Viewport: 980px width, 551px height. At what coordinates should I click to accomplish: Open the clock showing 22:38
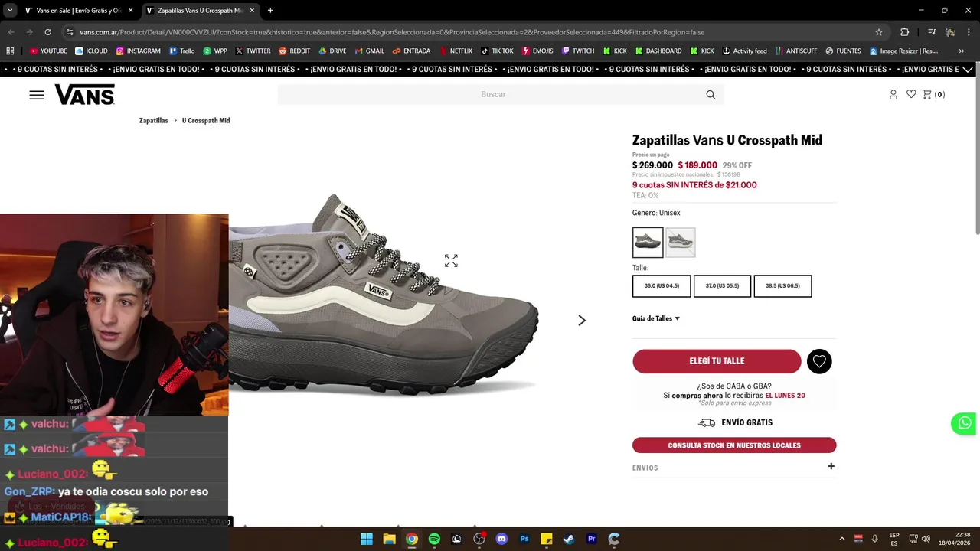pos(956,539)
